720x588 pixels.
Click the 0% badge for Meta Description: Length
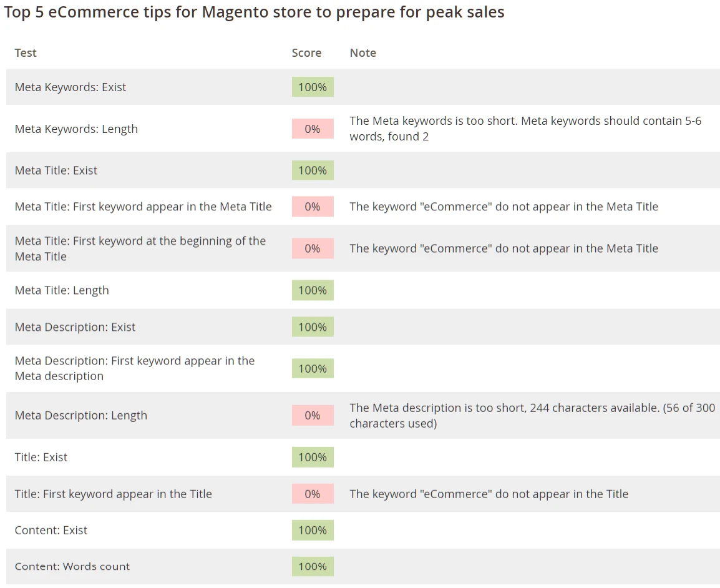[x=313, y=416]
